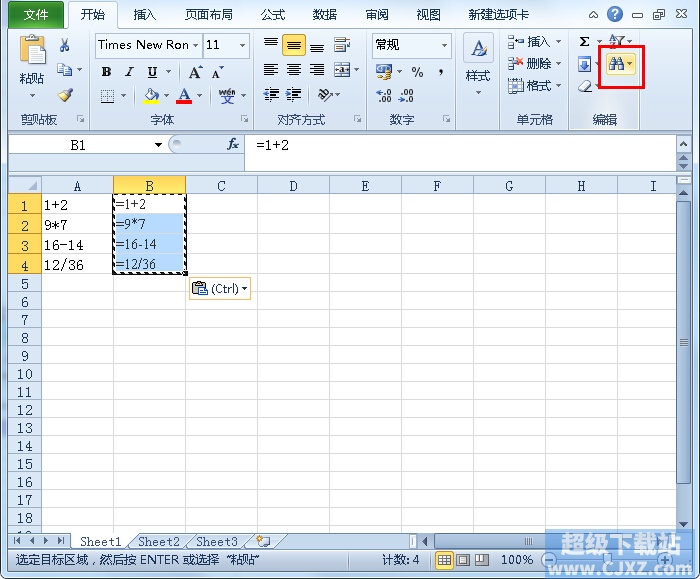Toggle bold formatting
Image resolution: width=700 pixels, height=579 pixels.
point(107,72)
